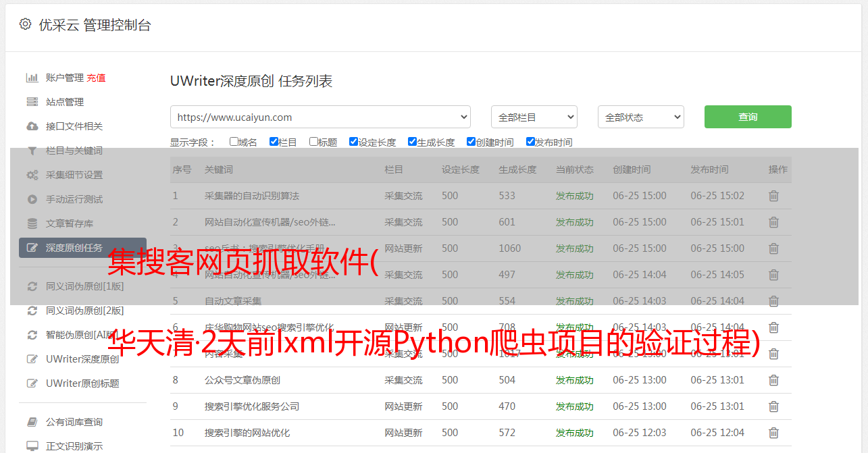Click the filter icon for 栏目与关键词
Screen dimensions: 868x453
pos(32,151)
